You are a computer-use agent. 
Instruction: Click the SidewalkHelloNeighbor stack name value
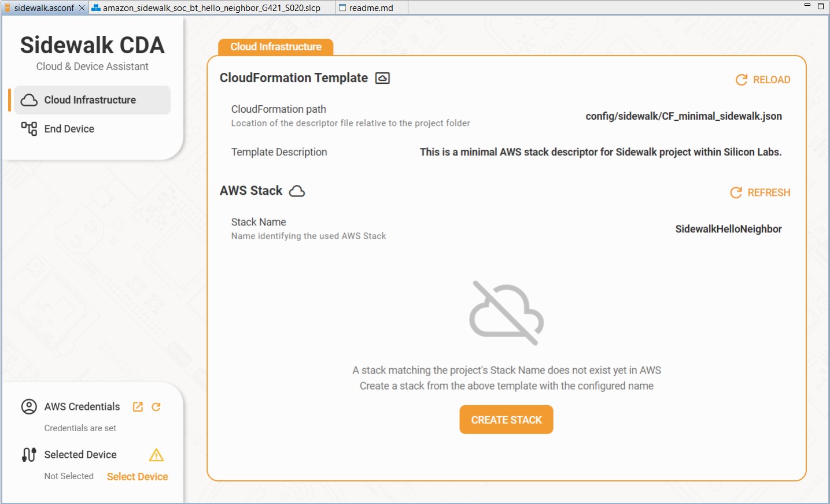point(729,229)
